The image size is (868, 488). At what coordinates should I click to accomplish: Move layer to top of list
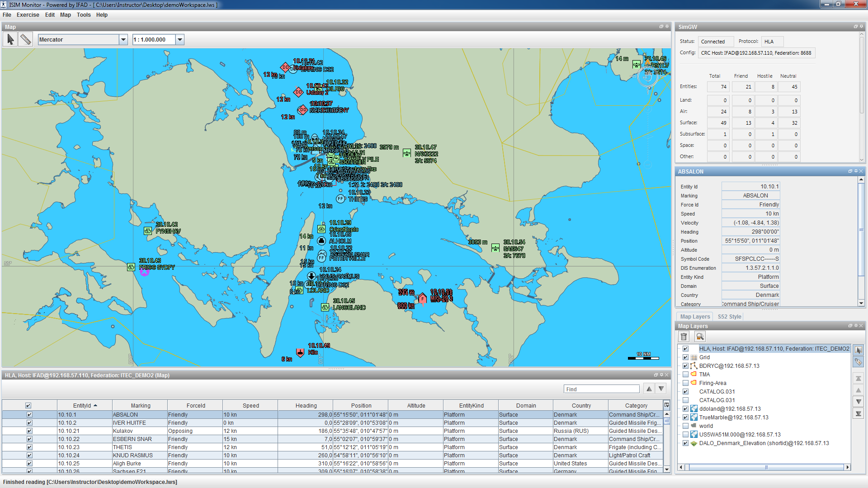859,379
